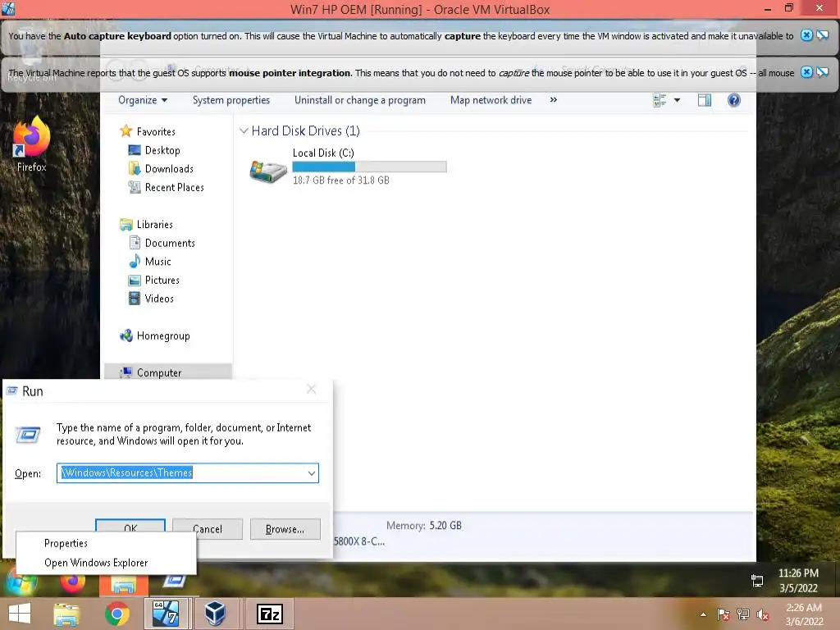
Task: Show more toolbar commands via double chevron
Action: (554, 99)
